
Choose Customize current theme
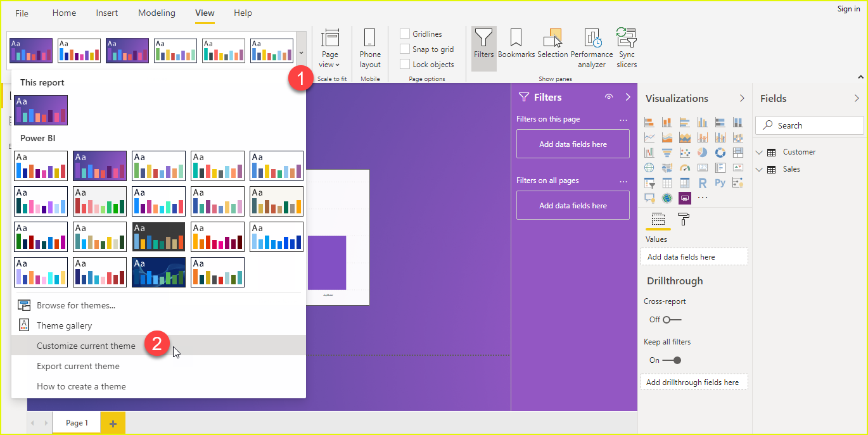158,346
